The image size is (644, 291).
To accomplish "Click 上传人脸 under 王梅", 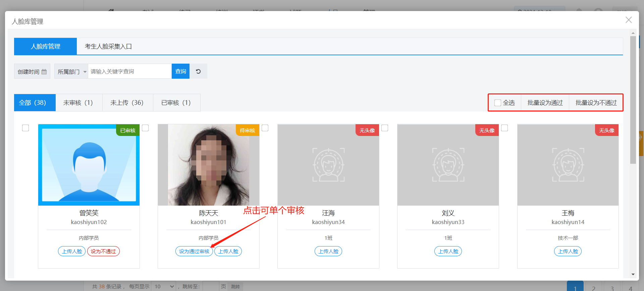I will (568, 251).
